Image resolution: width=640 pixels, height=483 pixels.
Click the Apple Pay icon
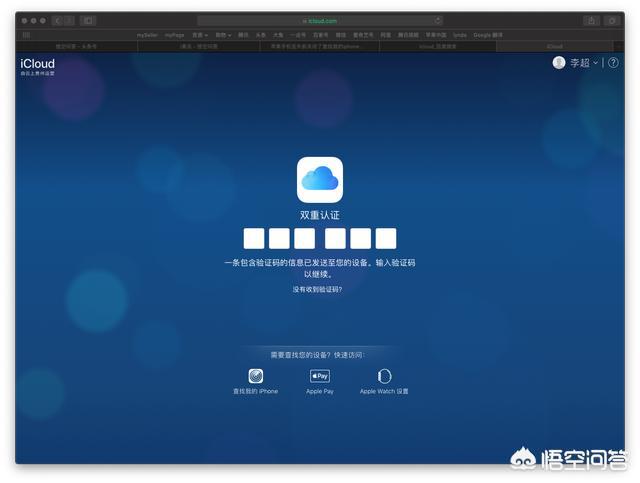pyautogui.click(x=320, y=376)
